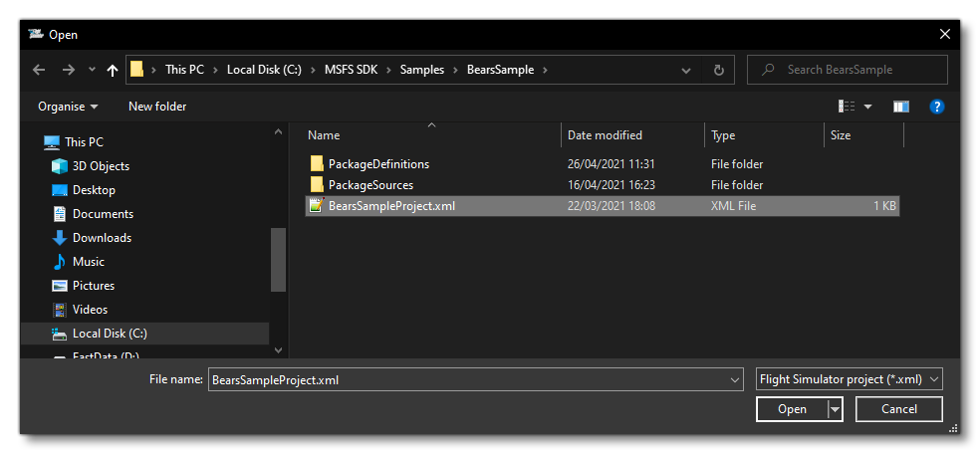Screen dimensions: 980x454
Task: Open the Help question mark icon
Action: [936, 107]
